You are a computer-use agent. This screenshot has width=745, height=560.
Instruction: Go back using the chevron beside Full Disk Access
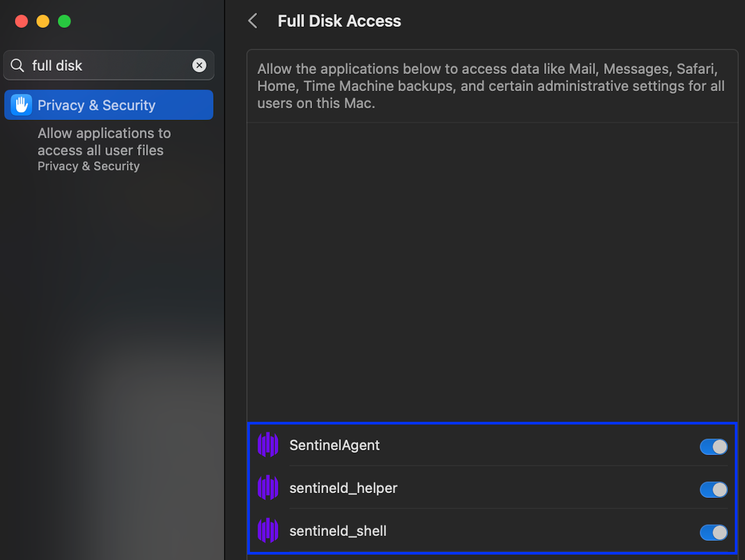(x=253, y=21)
